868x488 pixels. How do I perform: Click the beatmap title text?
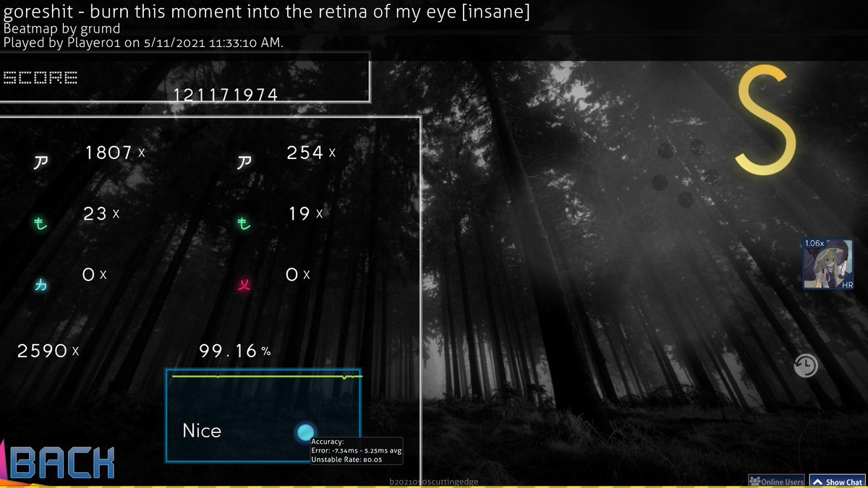267,14
